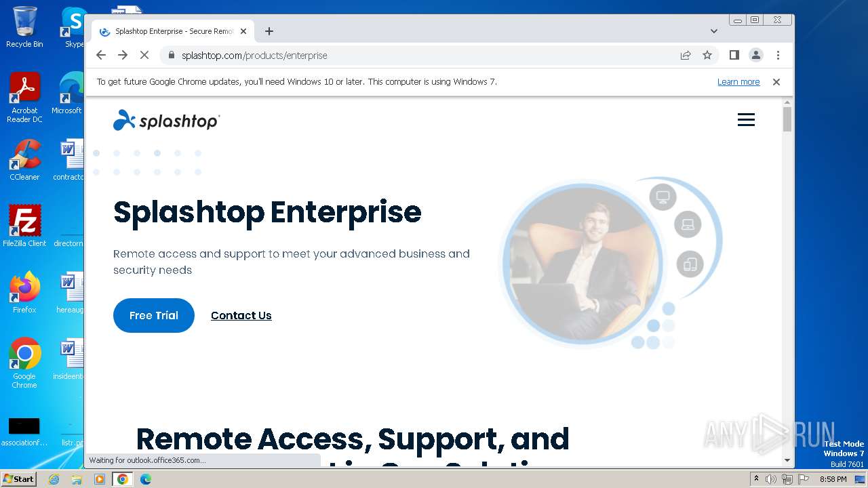
Task: Open the Chrome profile icon
Action: [756, 56]
